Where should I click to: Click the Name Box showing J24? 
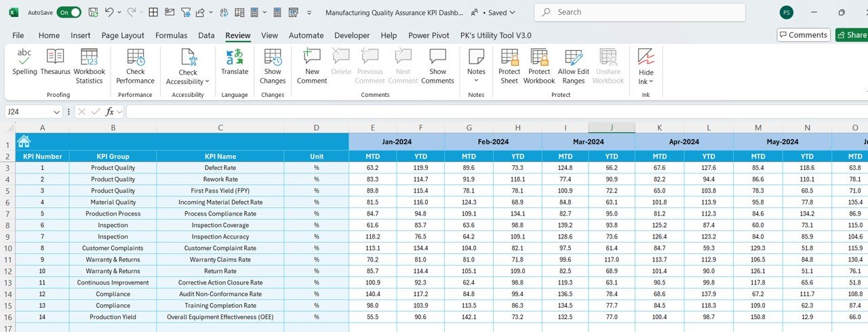point(28,112)
